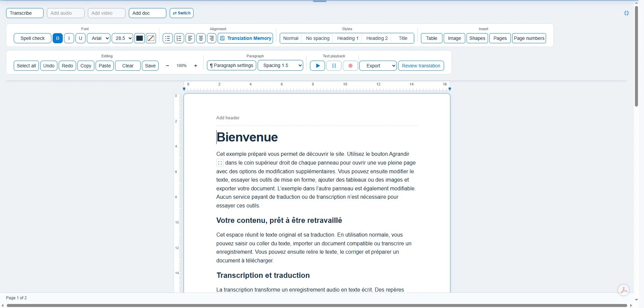Align text right
The image size is (644, 308).
click(212, 38)
